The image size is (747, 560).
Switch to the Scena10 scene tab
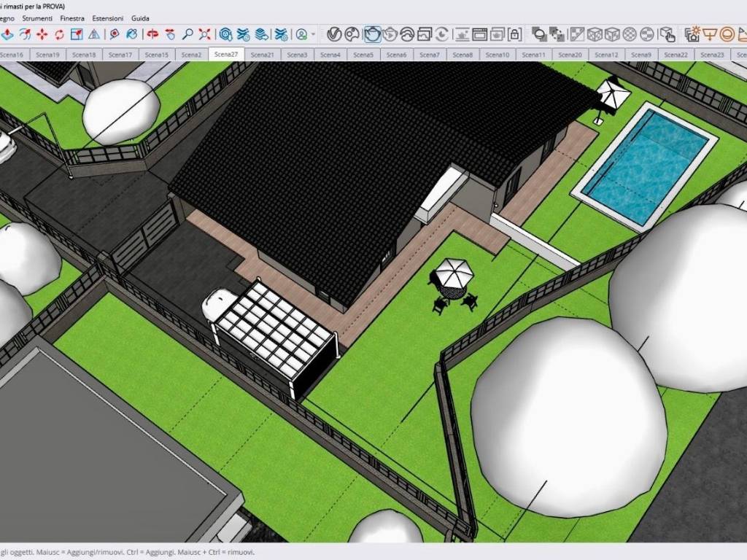[498, 55]
